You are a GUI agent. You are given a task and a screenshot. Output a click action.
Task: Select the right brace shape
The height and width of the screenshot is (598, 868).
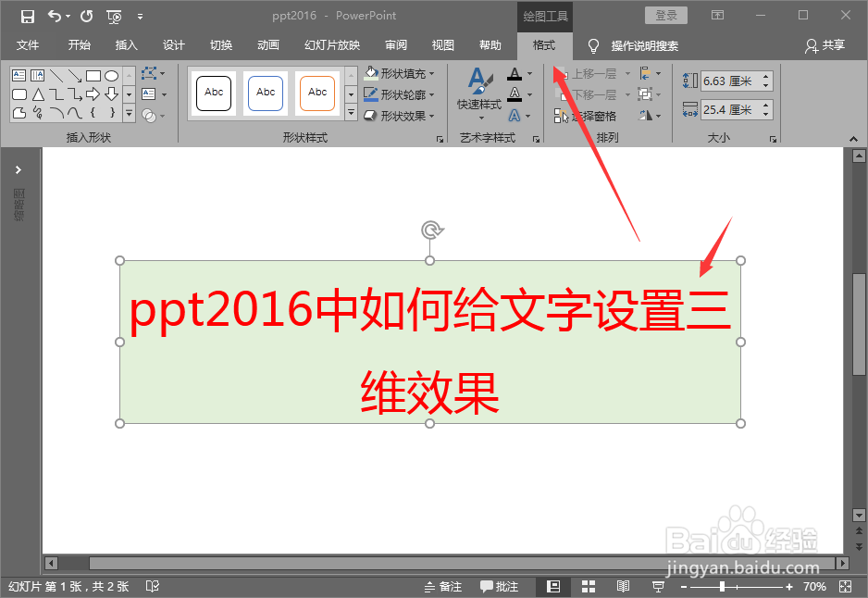coord(112,113)
